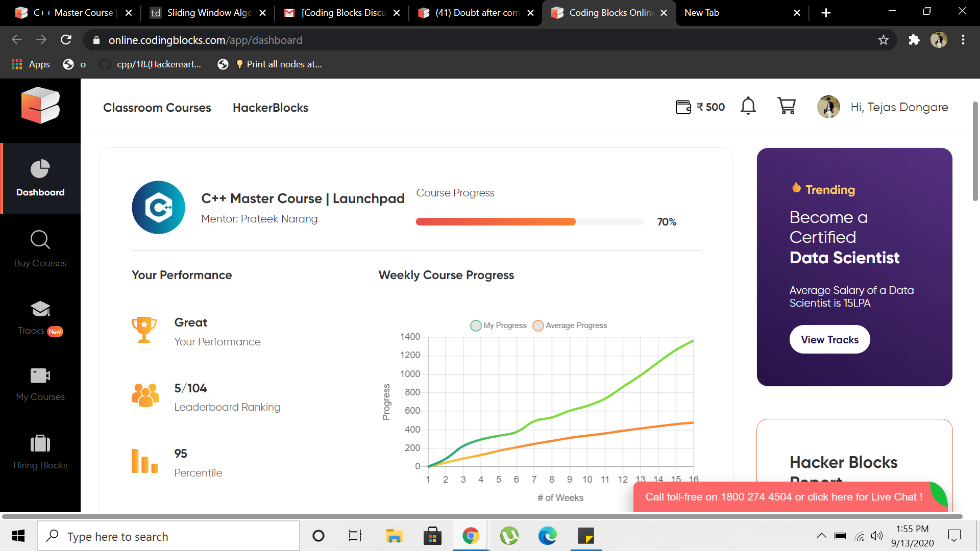Open the Chrome three-dot menu

[963, 40]
